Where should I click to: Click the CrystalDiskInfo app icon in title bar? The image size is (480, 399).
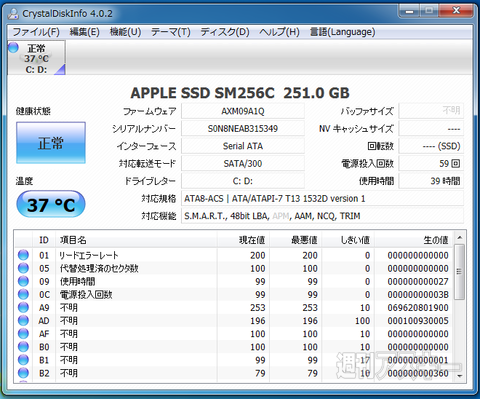(13, 14)
